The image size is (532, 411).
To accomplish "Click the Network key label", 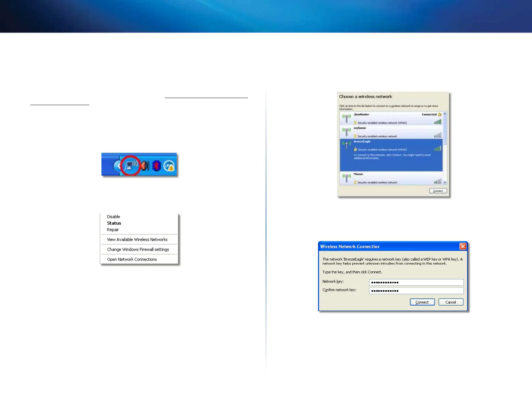I will (x=333, y=281).
